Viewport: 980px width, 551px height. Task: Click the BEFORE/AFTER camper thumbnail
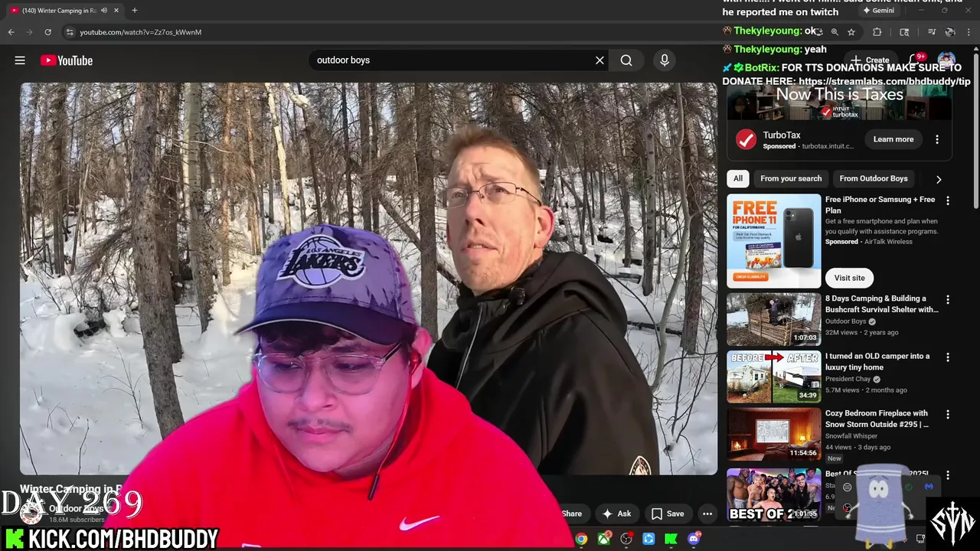[x=773, y=377]
